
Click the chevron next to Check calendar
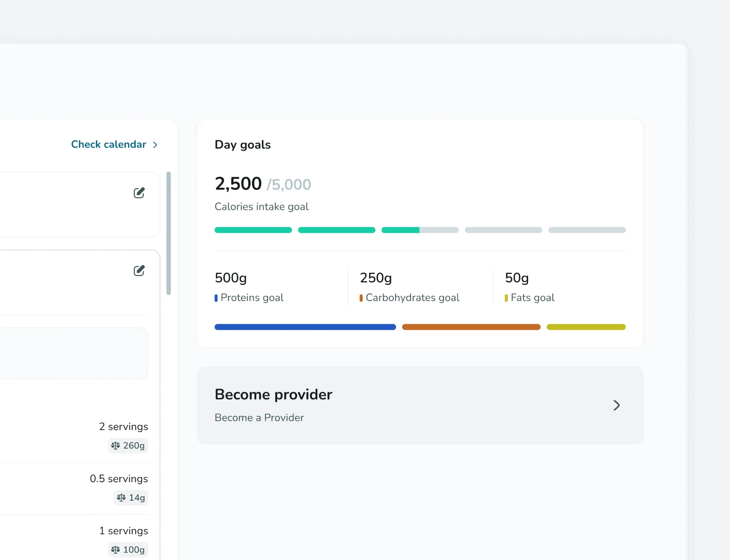point(155,145)
